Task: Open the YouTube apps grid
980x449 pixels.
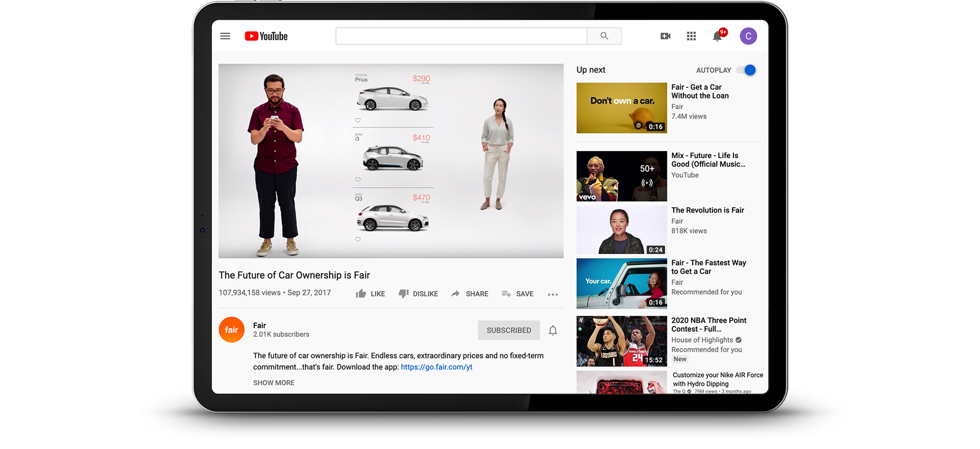Action: click(692, 36)
